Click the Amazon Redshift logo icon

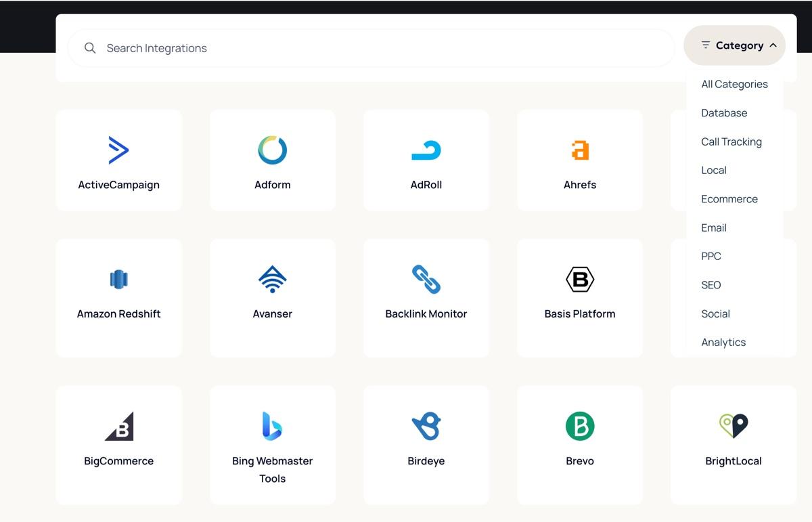click(x=119, y=279)
